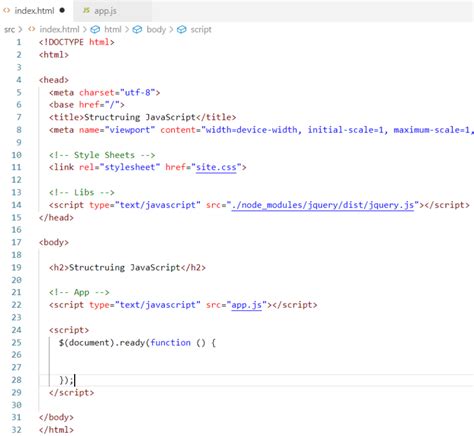This screenshot has height=436, width=474.
Task: Click the closing }); on line 28
Action: click(66, 380)
